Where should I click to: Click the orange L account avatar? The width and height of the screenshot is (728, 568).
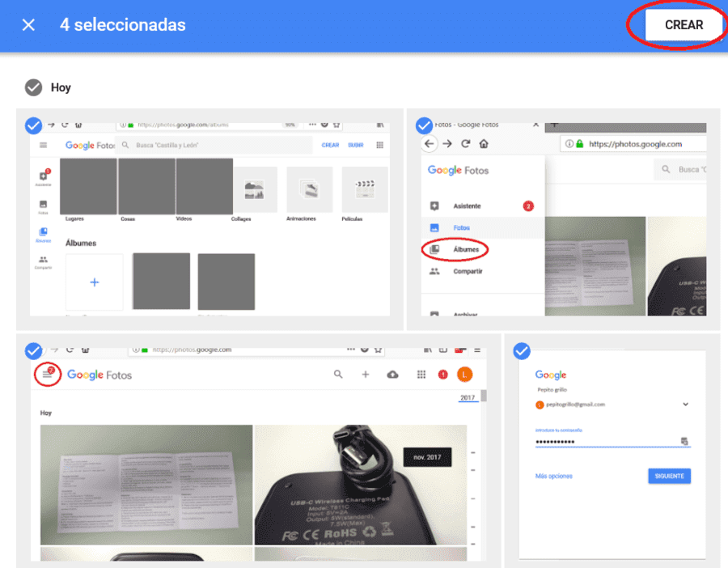[464, 375]
